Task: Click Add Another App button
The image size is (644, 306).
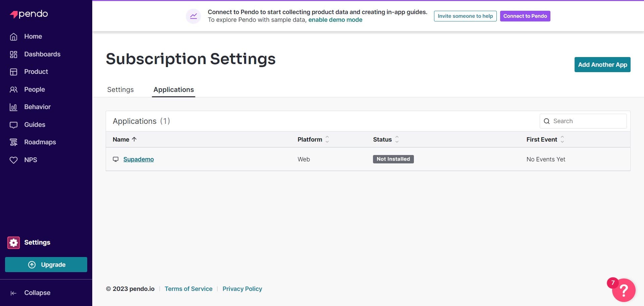Action: 602,65
